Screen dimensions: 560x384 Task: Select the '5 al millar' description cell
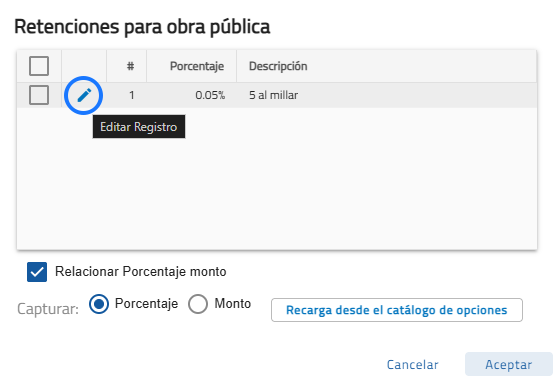point(386,95)
